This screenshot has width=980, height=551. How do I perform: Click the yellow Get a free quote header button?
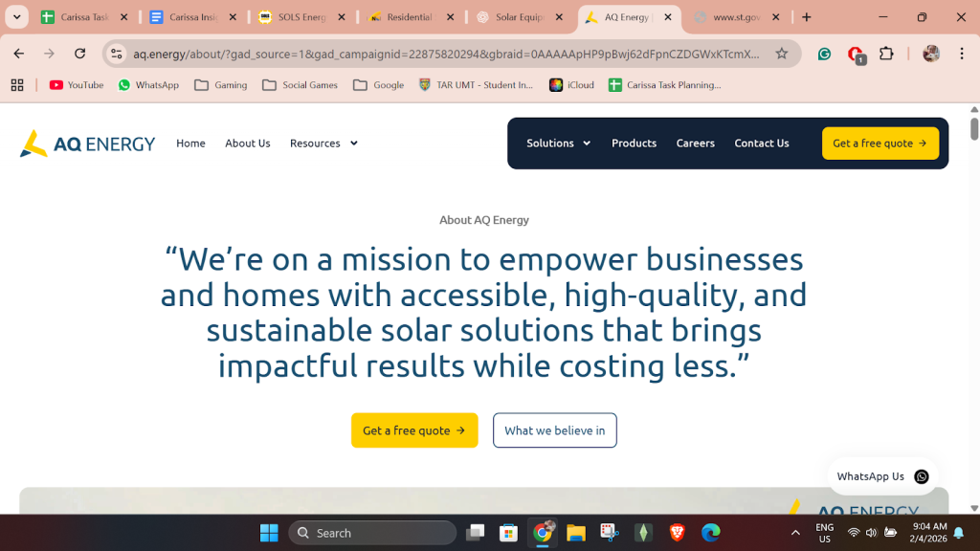[x=880, y=143]
